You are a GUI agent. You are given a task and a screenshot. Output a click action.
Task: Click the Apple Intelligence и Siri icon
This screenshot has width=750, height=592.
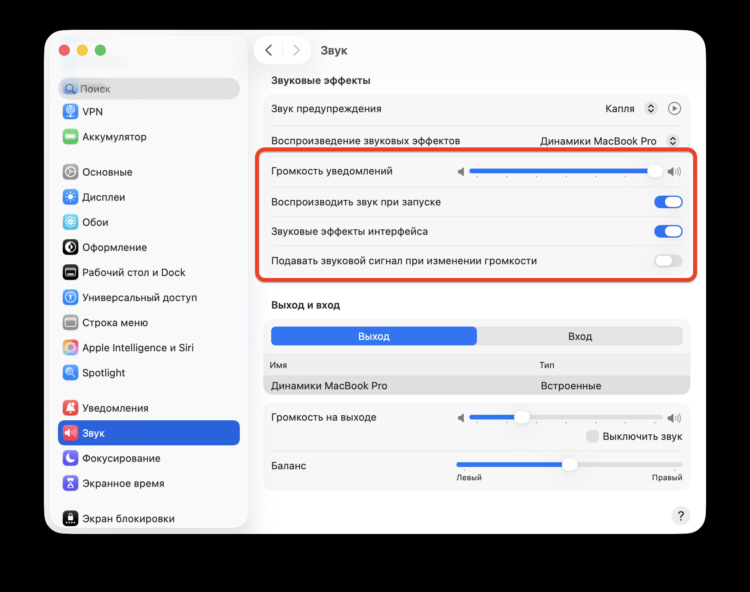click(71, 348)
